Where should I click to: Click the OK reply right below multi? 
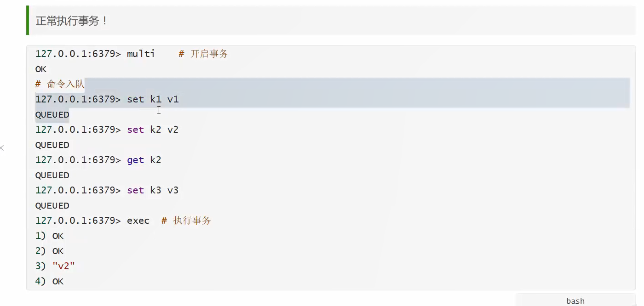41,69
